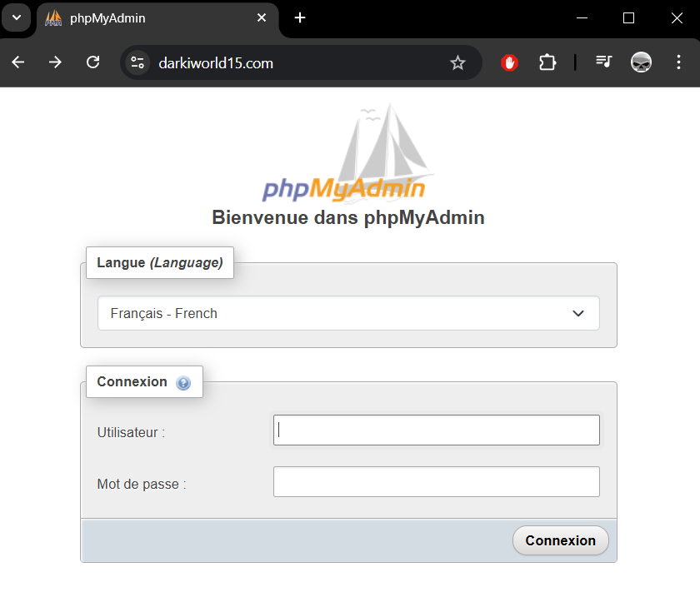Click the Mot de passe label

142,484
